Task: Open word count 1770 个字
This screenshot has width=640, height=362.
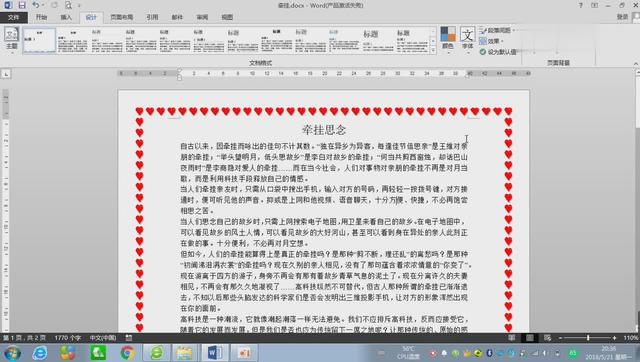Action: (x=68, y=338)
